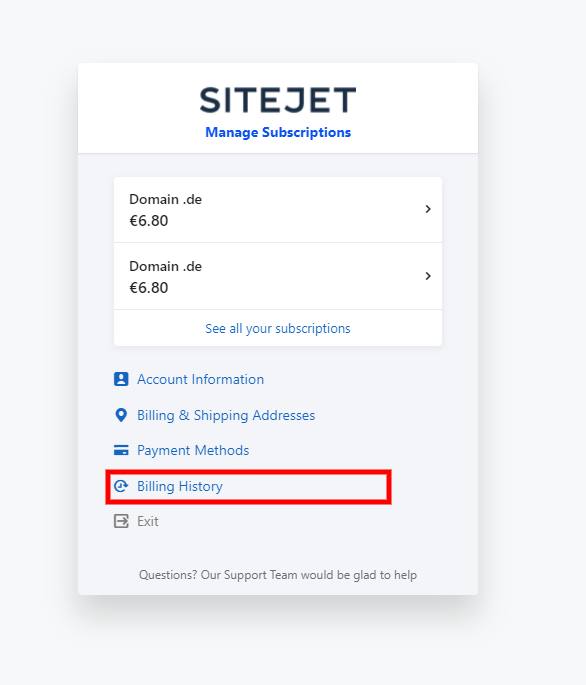Screen dimensions: 586x685
Task: Click the Account Information person icon
Action: [121, 379]
